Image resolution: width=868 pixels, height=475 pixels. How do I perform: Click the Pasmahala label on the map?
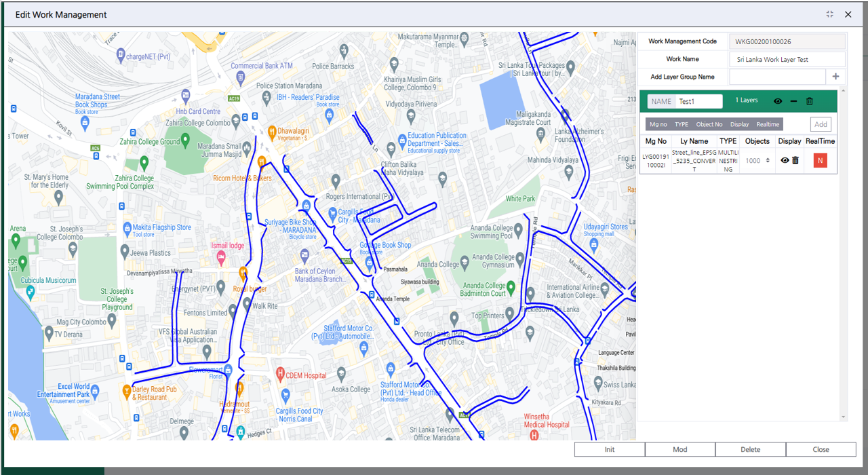(395, 269)
